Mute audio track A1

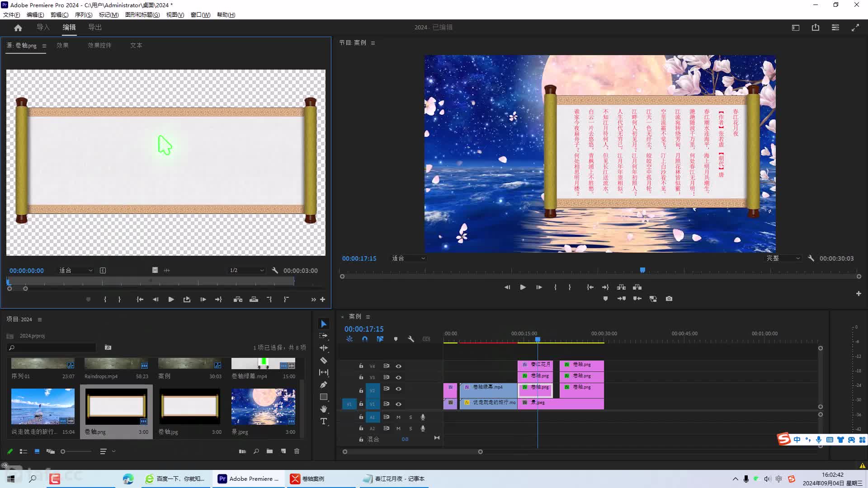click(x=398, y=417)
